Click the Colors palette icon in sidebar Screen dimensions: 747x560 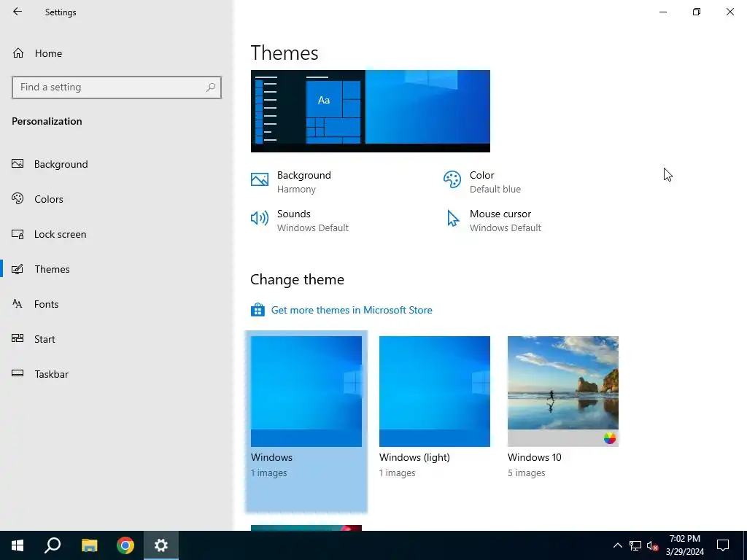click(x=18, y=198)
